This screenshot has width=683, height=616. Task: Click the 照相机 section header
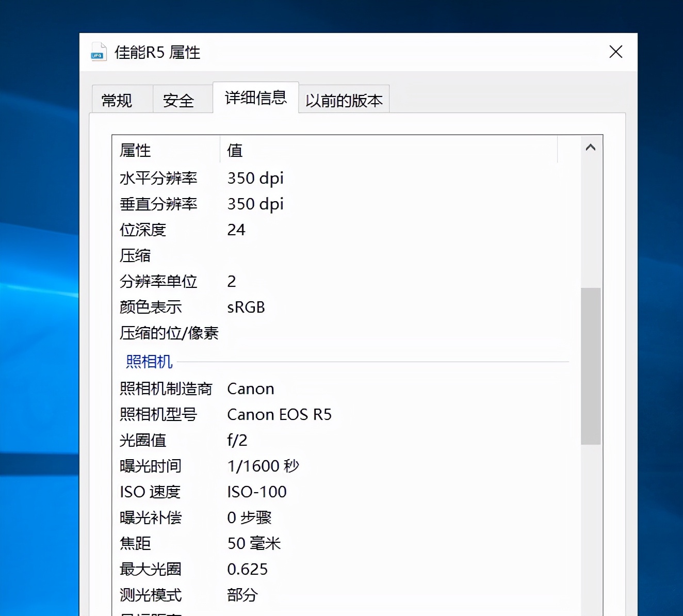pyautogui.click(x=149, y=362)
